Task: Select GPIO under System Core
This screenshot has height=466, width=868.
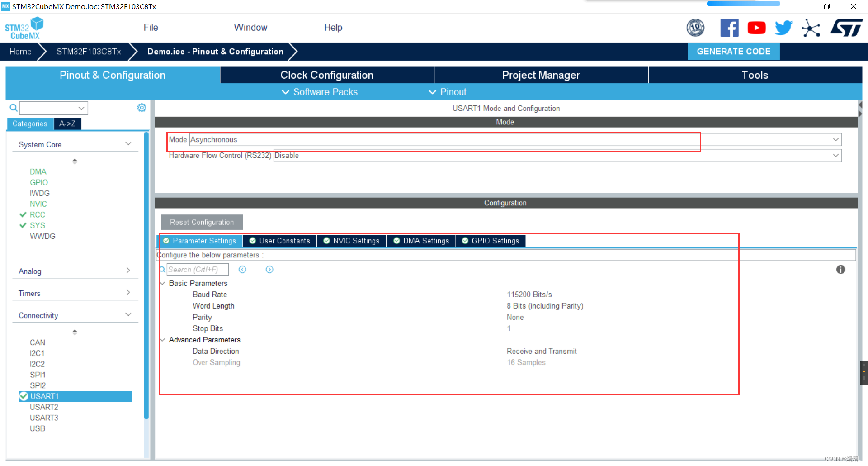Action: [x=39, y=182]
